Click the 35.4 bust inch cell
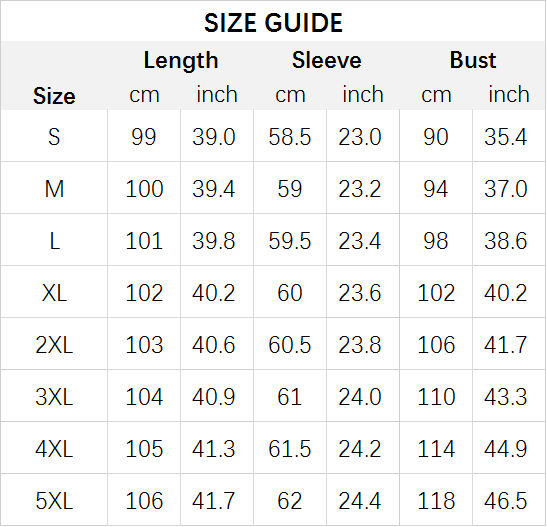 (505, 136)
